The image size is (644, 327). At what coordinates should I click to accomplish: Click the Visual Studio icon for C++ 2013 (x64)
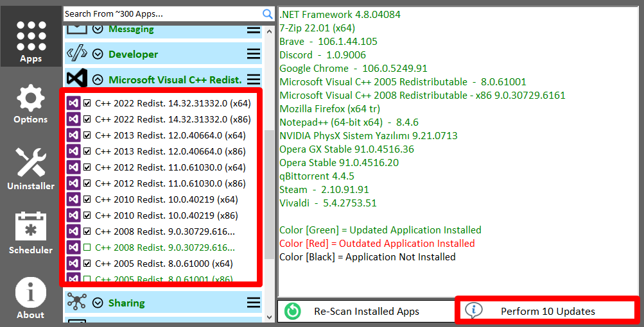click(x=74, y=135)
